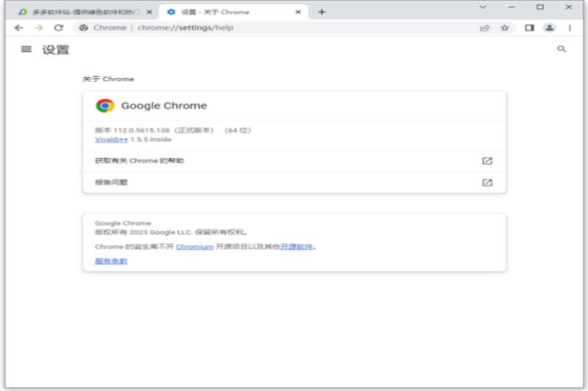Open the 开源软件 link
The width and height of the screenshot is (588, 391).
(x=296, y=247)
